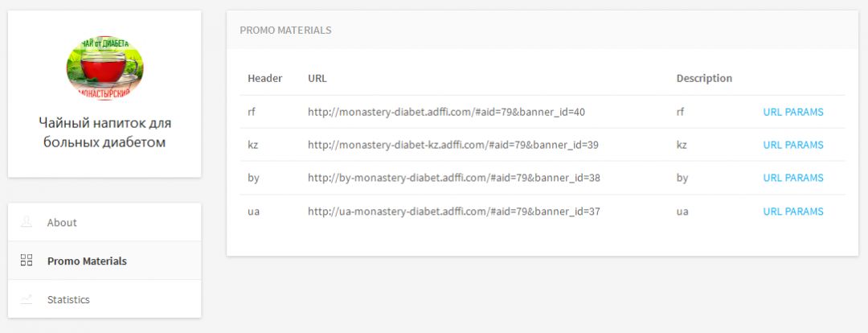Select Promo Materials in the sidebar
868x333 pixels.
104,261
